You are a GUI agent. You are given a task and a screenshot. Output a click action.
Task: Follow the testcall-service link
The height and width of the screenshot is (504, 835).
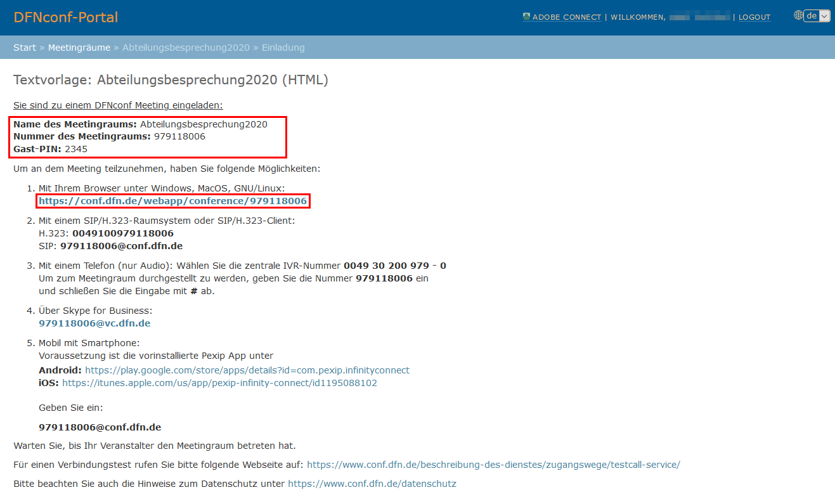[x=493, y=465]
